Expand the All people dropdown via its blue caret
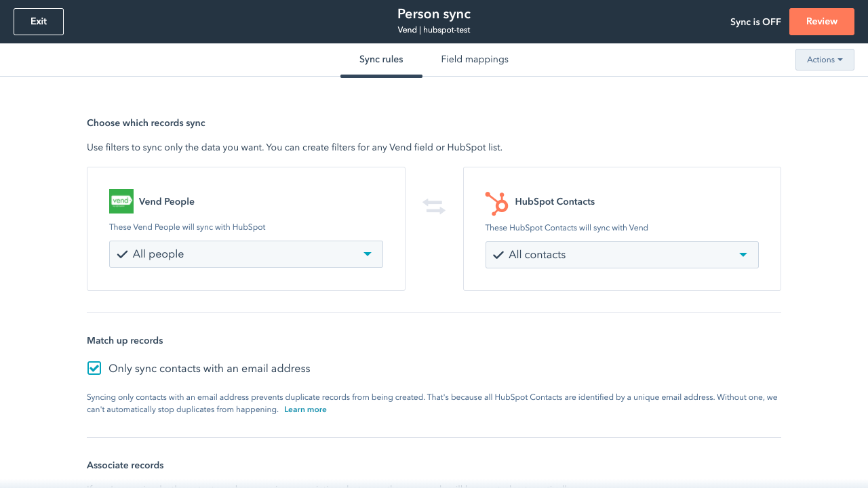This screenshot has height=488, width=868. (x=368, y=253)
